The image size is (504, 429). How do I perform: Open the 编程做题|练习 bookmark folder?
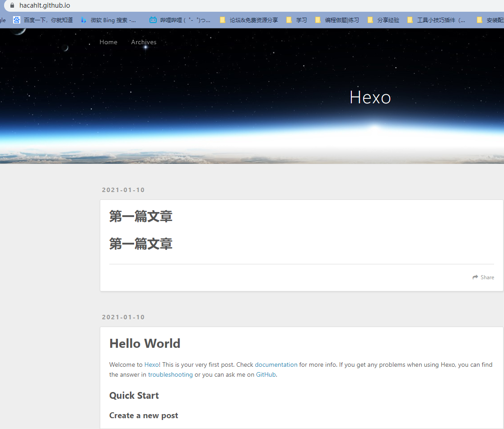tap(337, 20)
